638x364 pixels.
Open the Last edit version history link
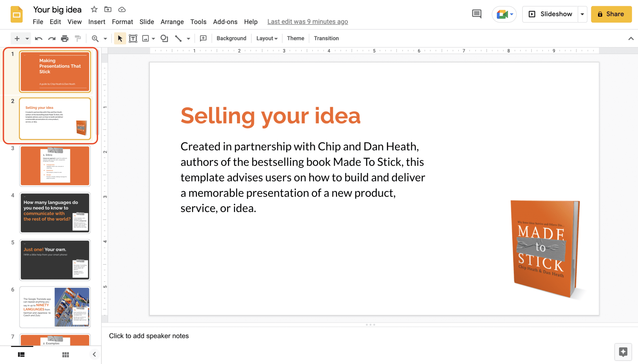tap(308, 22)
